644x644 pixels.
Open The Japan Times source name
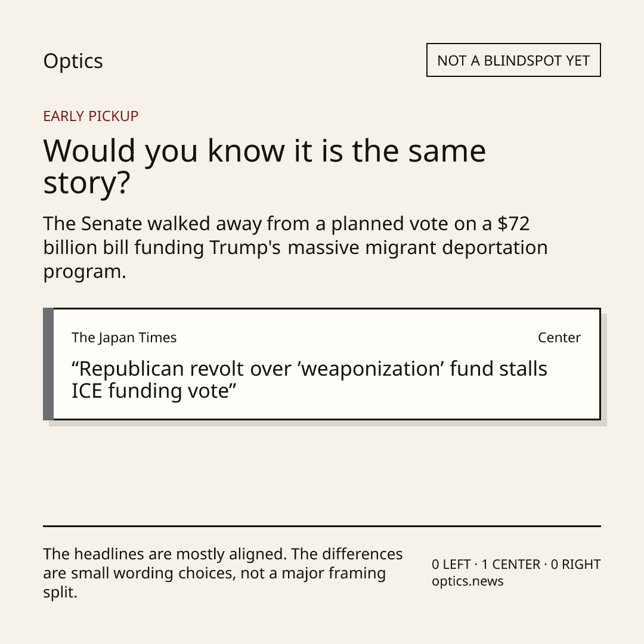coord(124,338)
